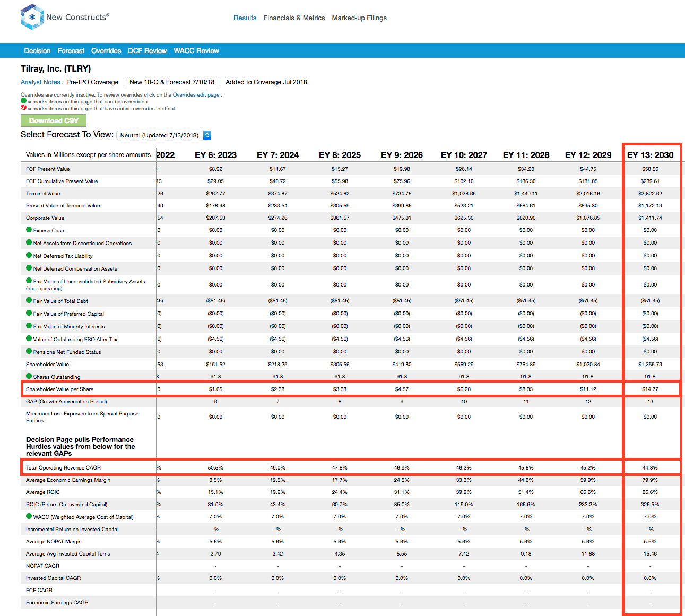Switch to the Forecast tab
The width and height of the screenshot is (685, 616).
(71, 50)
